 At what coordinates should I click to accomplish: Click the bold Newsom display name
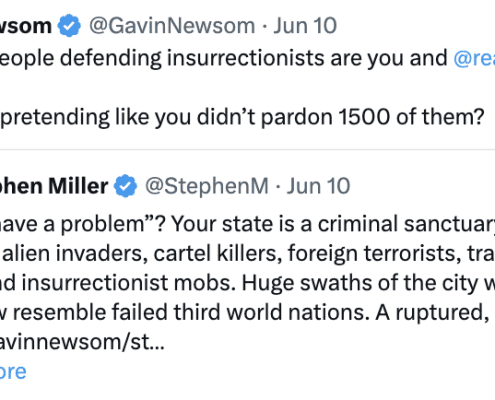click(x=26, y=26)
